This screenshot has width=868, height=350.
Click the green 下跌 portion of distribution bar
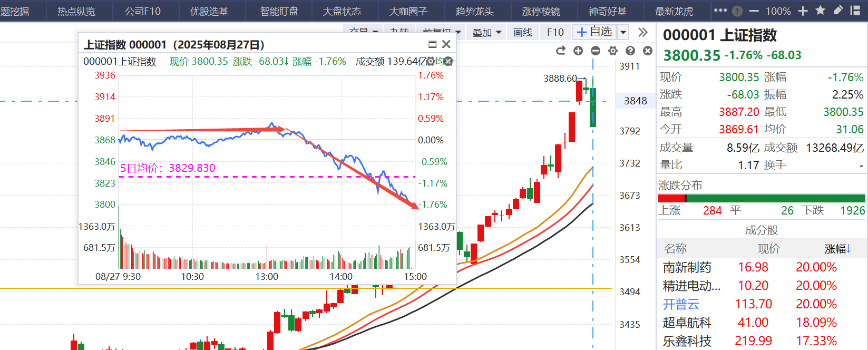pos(776,199)
